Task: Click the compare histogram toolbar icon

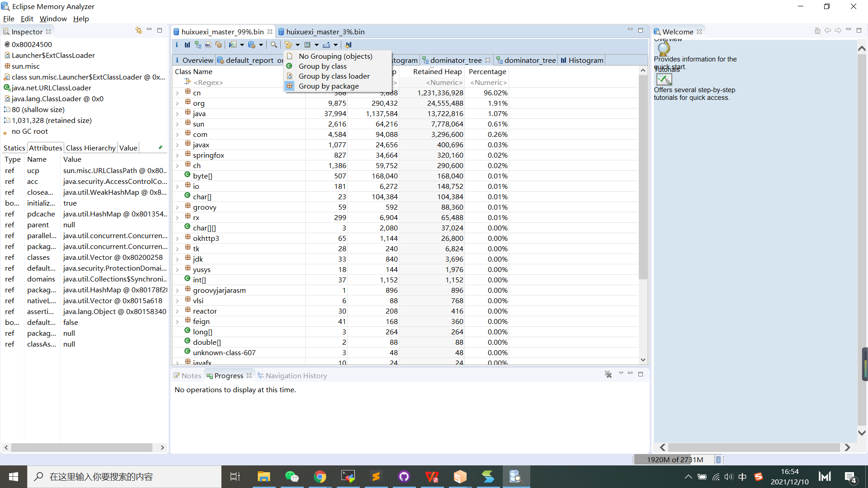Action: tap(348, 45)
